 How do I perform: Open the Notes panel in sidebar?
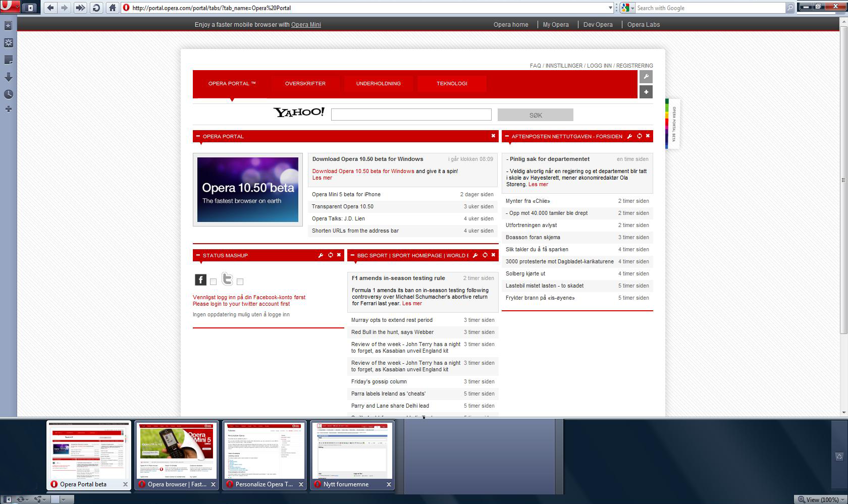tap(8, 60)
